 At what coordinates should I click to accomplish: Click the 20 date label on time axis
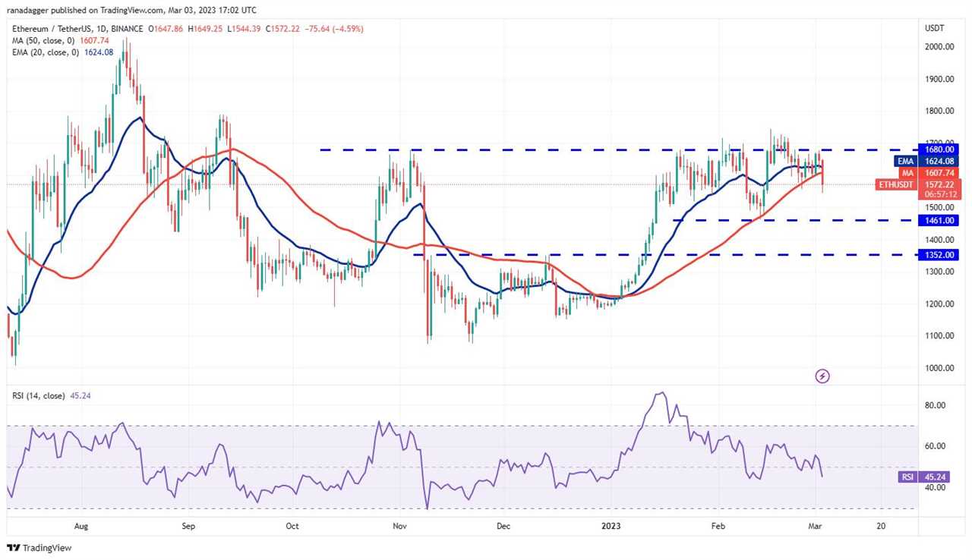coord(880,524)
